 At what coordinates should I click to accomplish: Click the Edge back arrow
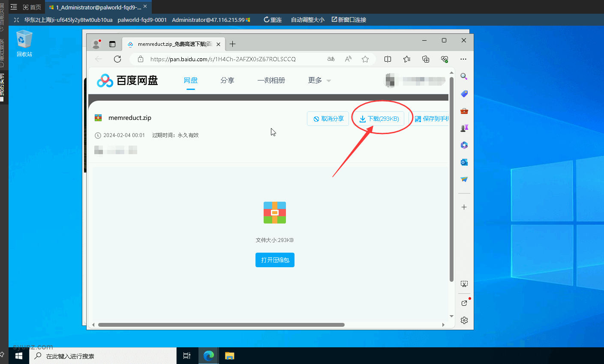pyautogui.click(x=99, y=59)
